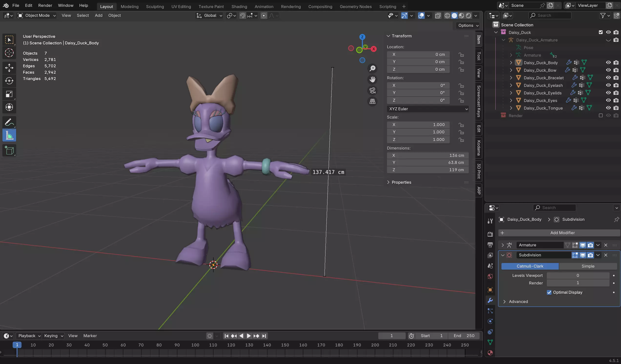Select the Measure tool in toolbar
Screen dimensions: 621x364
9,135
